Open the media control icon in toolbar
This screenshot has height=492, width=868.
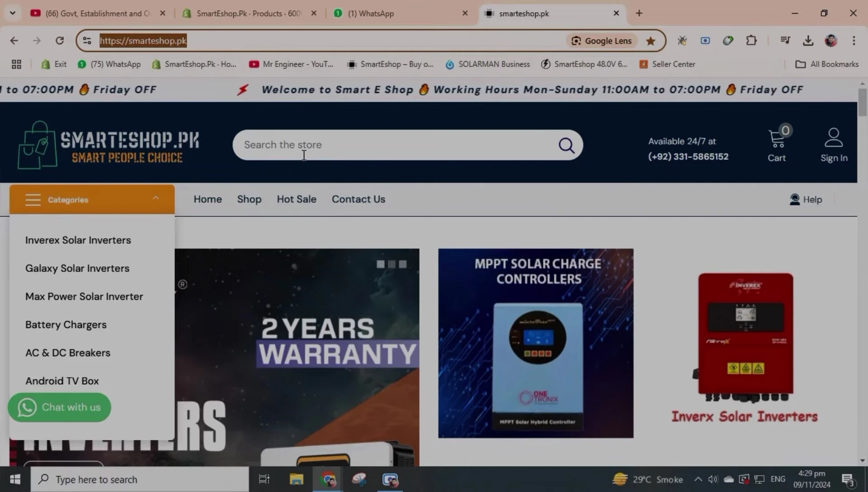tap(785, 41)
